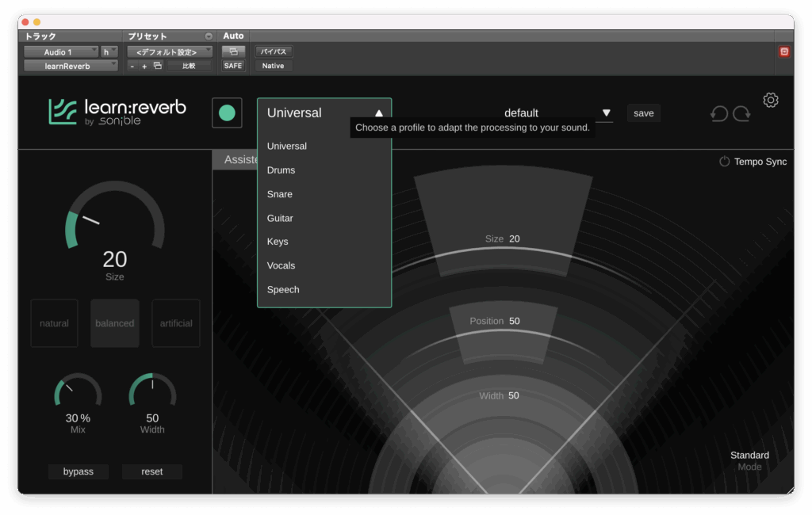Open the learnReverb plugin selector
Image resolution: width=812 pixels, height=515 pixels.
(71, 66)
